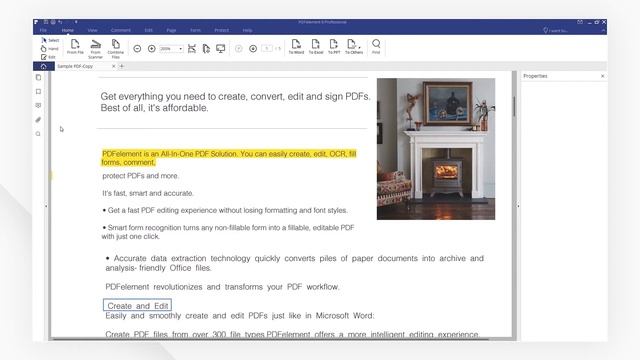Open the bookmarks sidebar panel

click(38, 91)
